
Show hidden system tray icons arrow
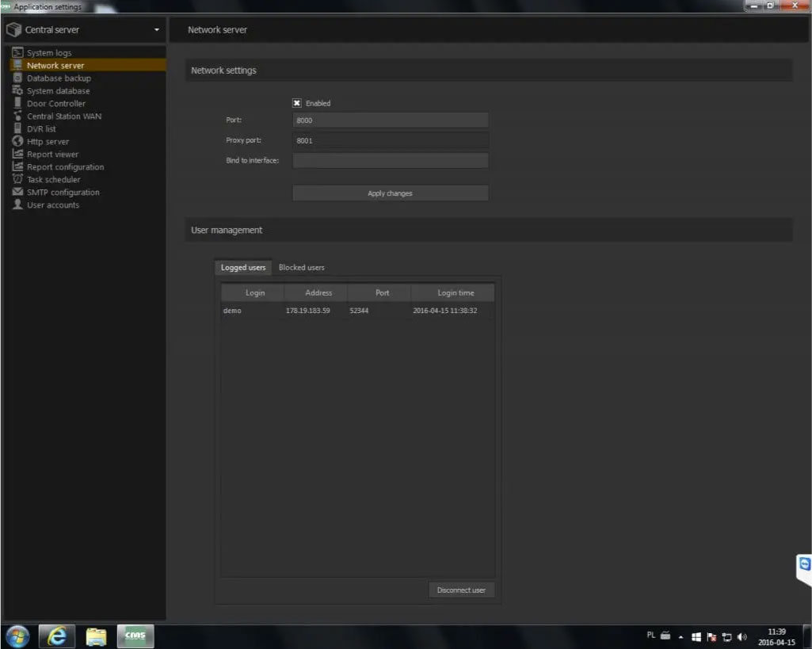[x=680, y=636]
